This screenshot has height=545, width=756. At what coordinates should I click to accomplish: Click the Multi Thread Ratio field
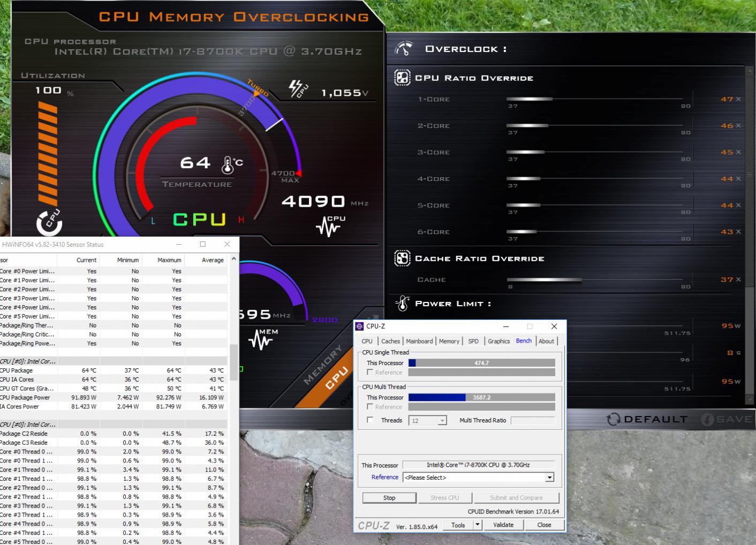point(533,421)
